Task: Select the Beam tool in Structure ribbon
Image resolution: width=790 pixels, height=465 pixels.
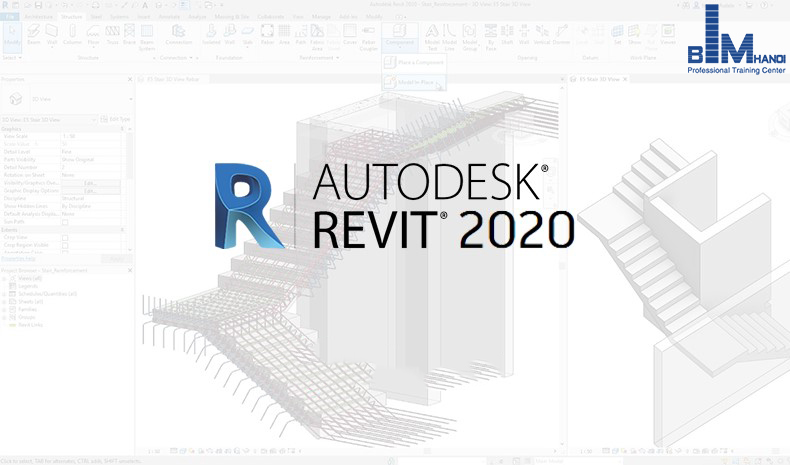Action: click(x=34, y=39)
